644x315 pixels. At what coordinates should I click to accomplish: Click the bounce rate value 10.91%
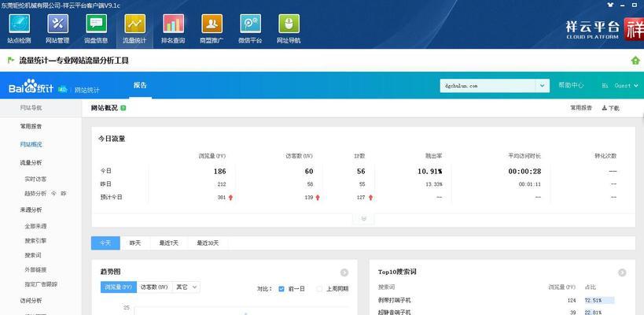[430, 172]
